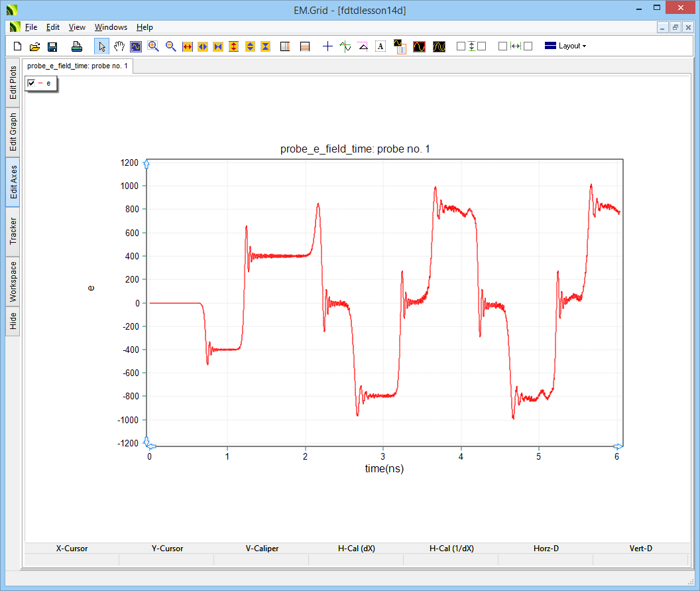Image resolution: width=700 pixels, height=591 pixels.
Task: Open the Windows menu
Action: point(111,27)
